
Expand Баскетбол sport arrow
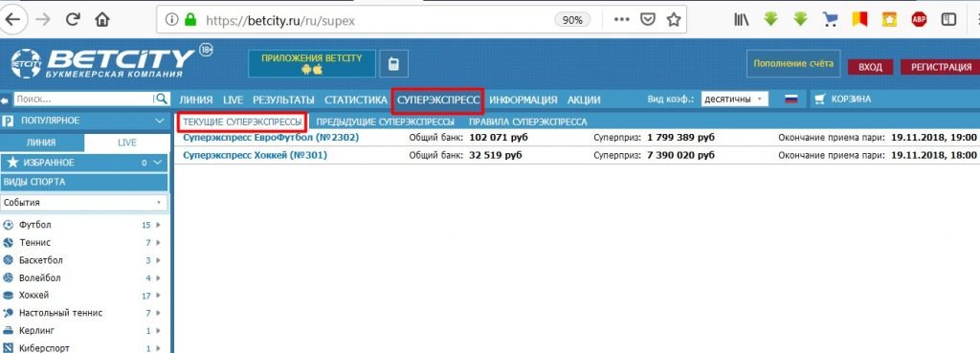158,260
